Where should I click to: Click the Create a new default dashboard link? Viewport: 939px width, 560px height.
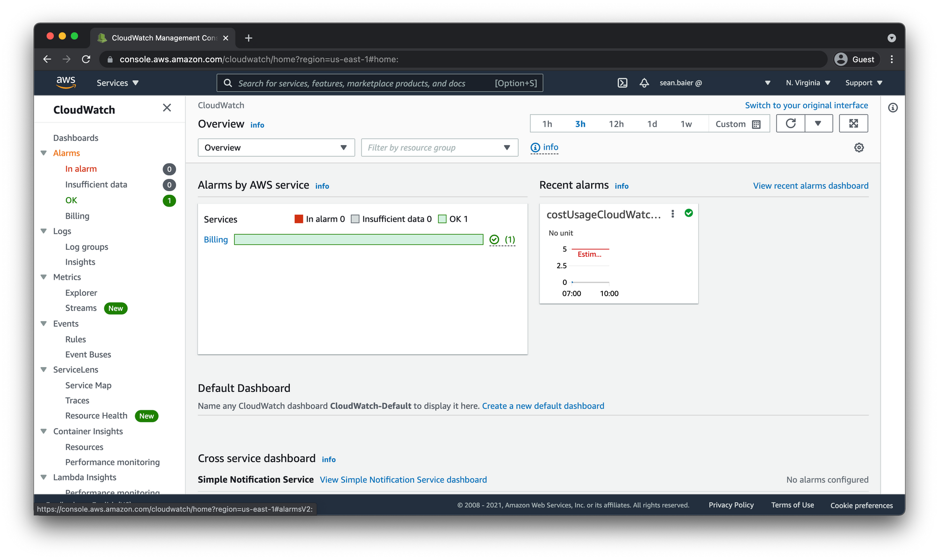coord(543,406)
